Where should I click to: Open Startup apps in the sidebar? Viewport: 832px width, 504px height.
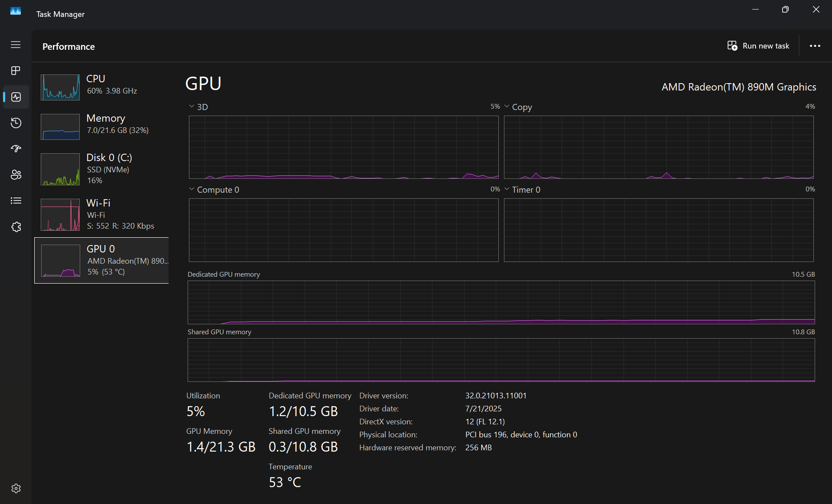click(x=16, y=149)
